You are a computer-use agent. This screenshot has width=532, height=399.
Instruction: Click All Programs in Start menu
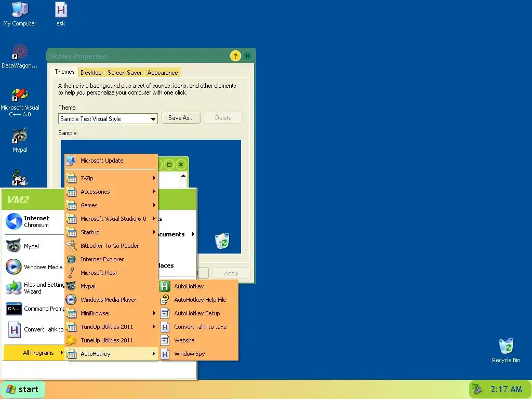[x=34, y=353]
